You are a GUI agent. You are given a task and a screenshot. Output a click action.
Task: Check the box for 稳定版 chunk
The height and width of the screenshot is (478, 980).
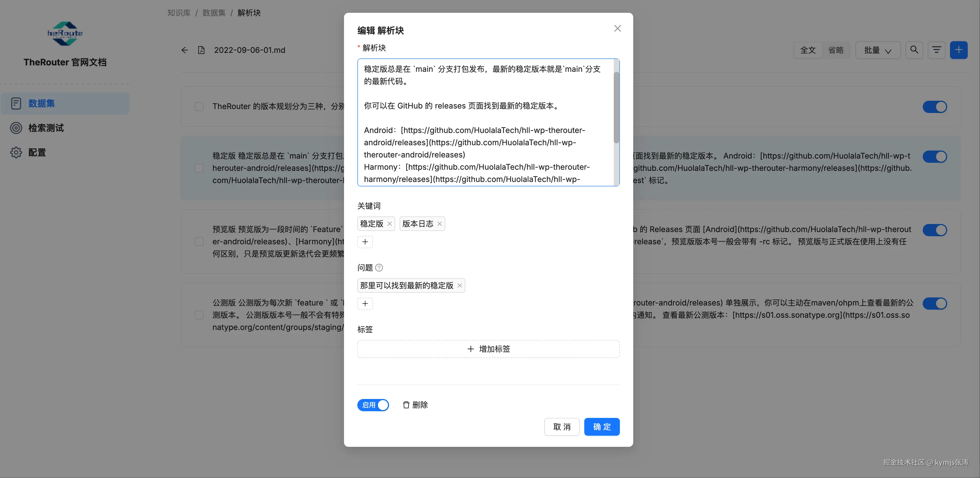[199, 168]
